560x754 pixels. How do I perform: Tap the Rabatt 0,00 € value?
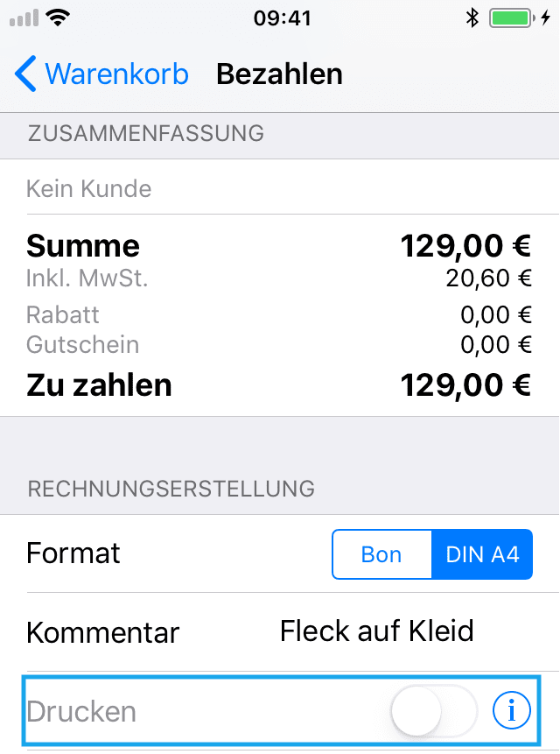(496, 315)
